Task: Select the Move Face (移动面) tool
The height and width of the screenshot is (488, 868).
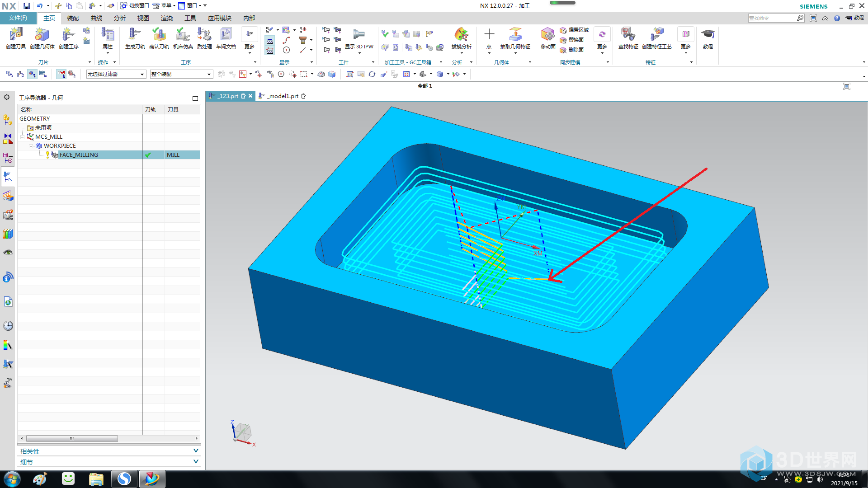Action: (x=548, y=38)
